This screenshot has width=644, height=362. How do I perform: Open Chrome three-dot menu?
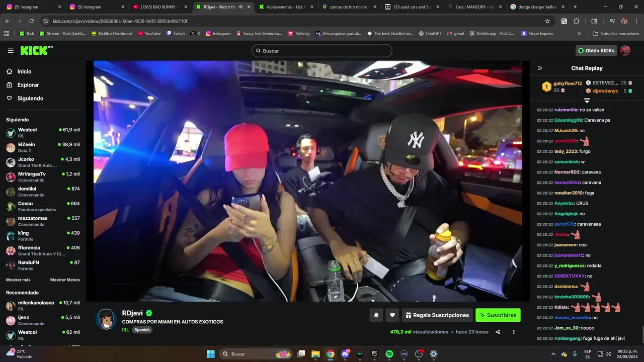pos(636,21)
